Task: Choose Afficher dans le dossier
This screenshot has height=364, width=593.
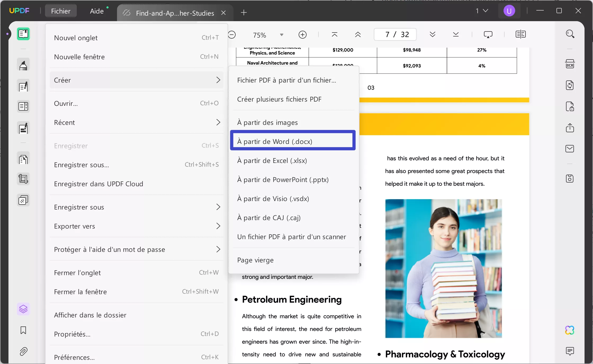Action: coord(137,315)
